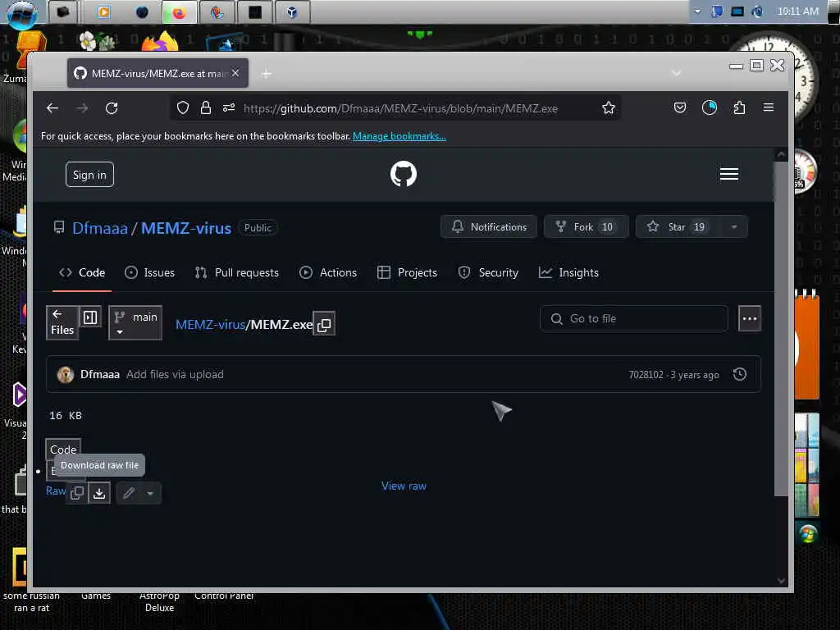
Task: Download the raw file with the download icon
Action: 99,493
